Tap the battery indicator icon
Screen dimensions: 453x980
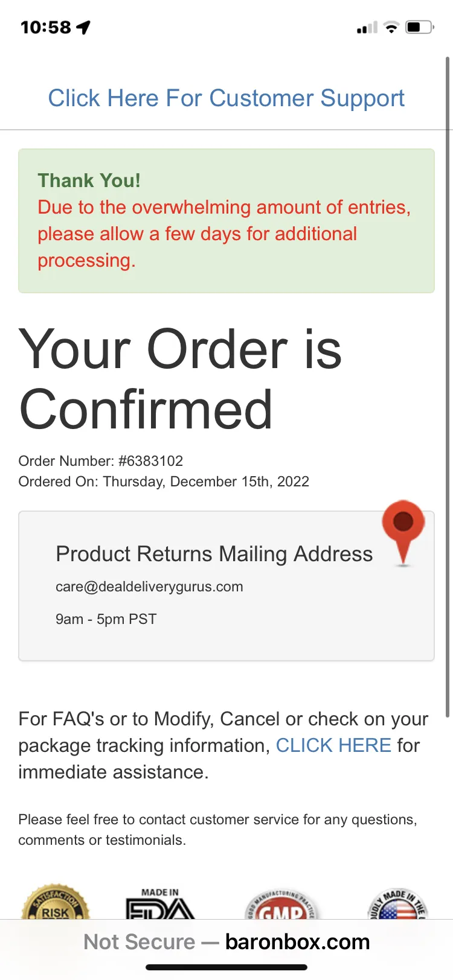click(420, 27)
